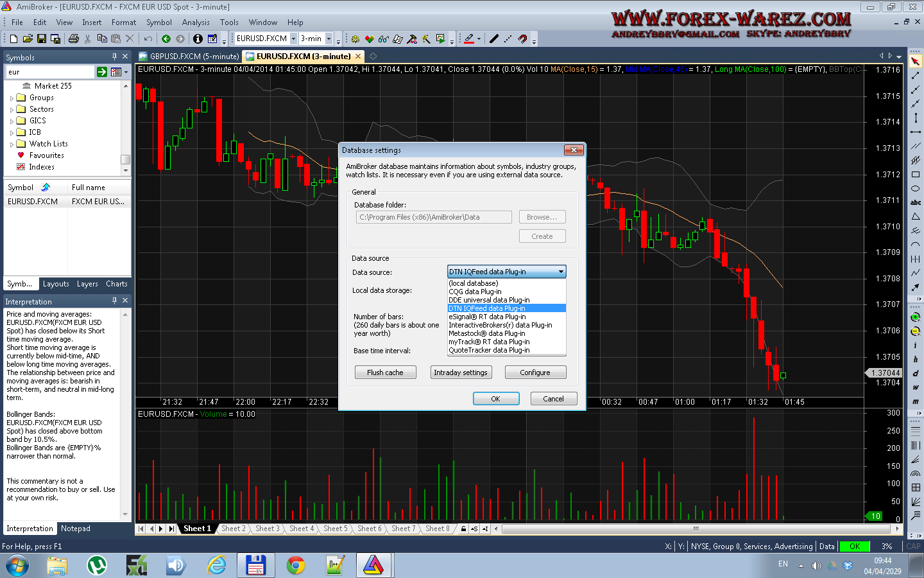
Task: Click the Intraday settings button
Action: coord(461,372)
